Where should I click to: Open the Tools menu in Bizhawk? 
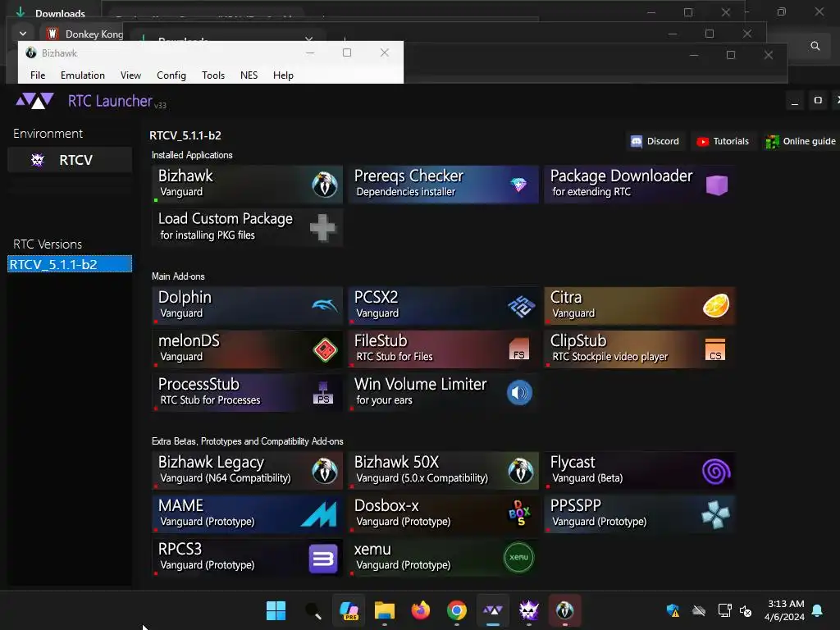tap(213, 75)
